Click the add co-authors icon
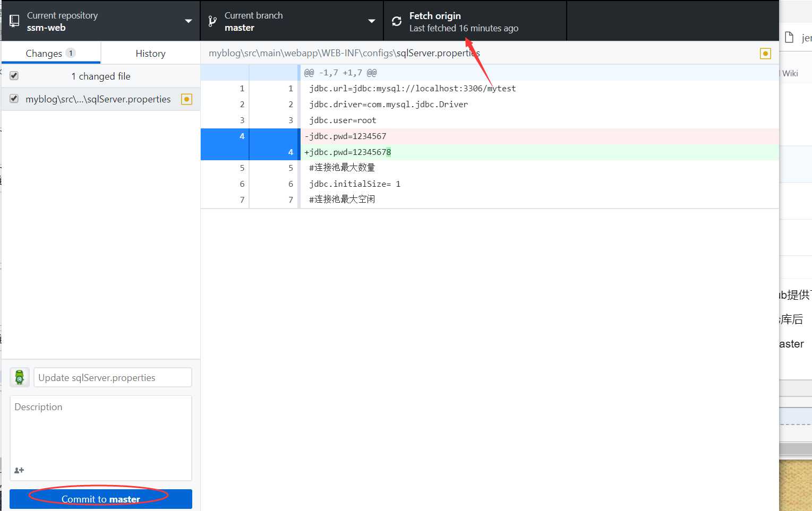Viewport: 812px width, 511px height. (19, 470)
